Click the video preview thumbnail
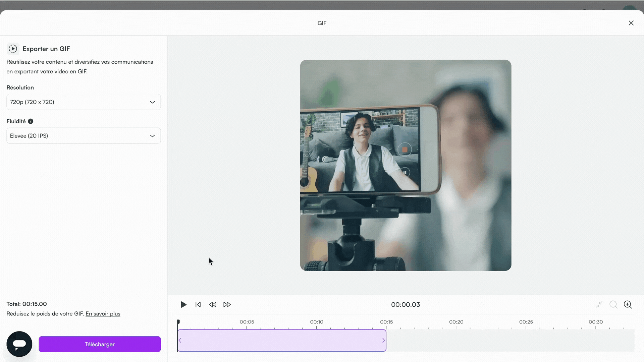 [x=406, y=165]
